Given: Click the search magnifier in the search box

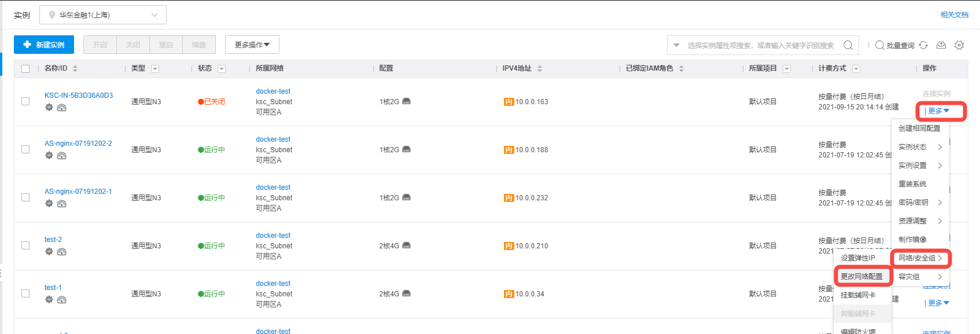Looking at the screenshot, I should 848,45.
